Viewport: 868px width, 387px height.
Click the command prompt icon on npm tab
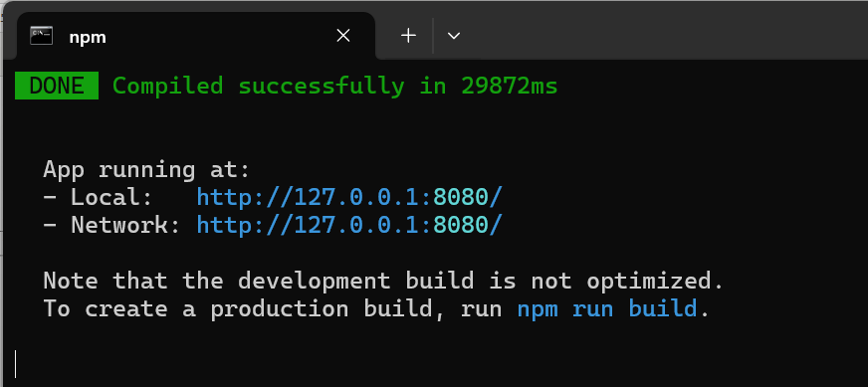(x=41, y=36)
